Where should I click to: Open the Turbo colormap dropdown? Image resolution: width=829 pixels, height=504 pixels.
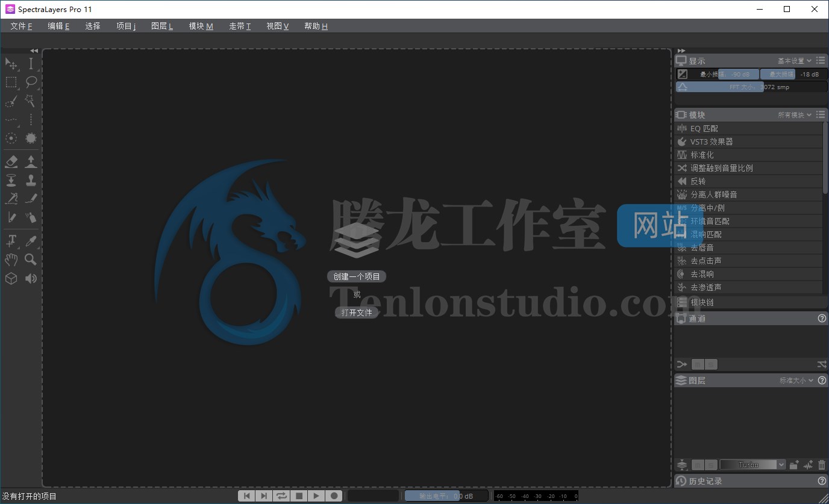pyautogui.click(x=753, y=465)
